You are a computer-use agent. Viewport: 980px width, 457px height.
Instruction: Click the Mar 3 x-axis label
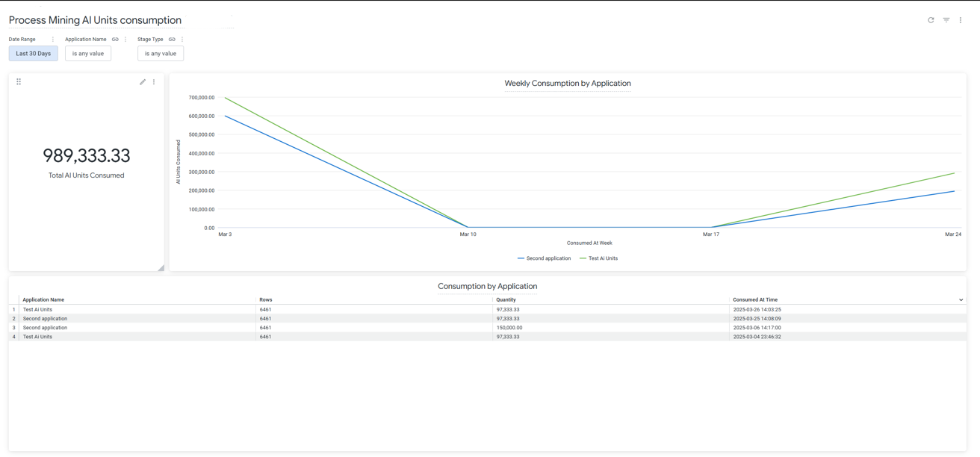tap(225, 234)
